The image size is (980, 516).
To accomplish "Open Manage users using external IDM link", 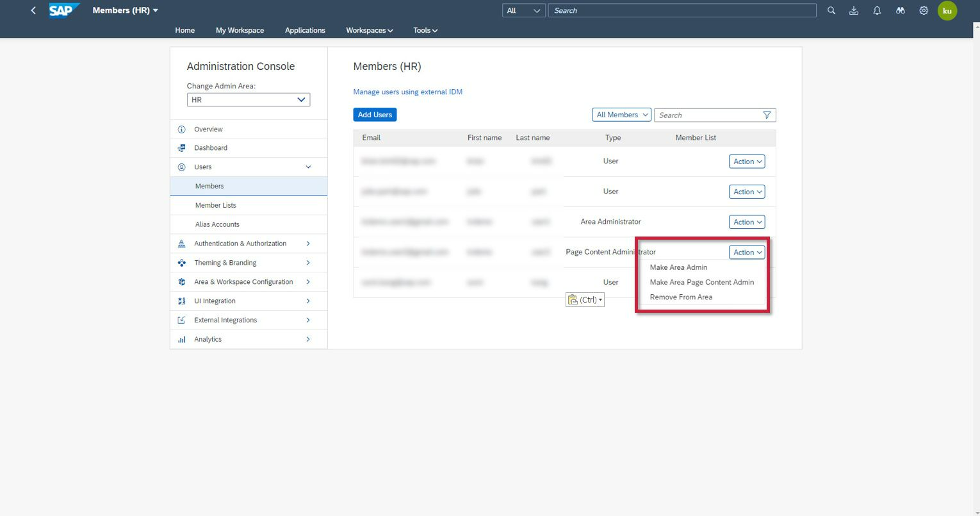I will tap(408, 92).
